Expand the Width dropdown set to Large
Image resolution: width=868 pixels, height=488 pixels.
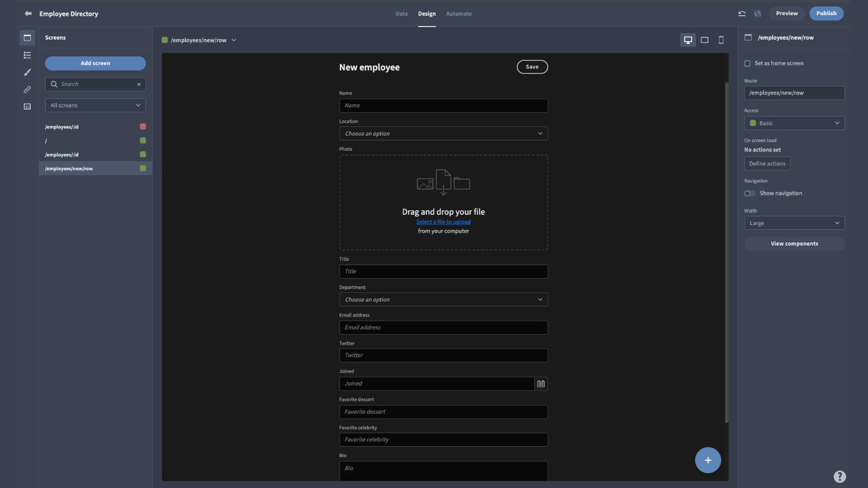coord(794,222)
